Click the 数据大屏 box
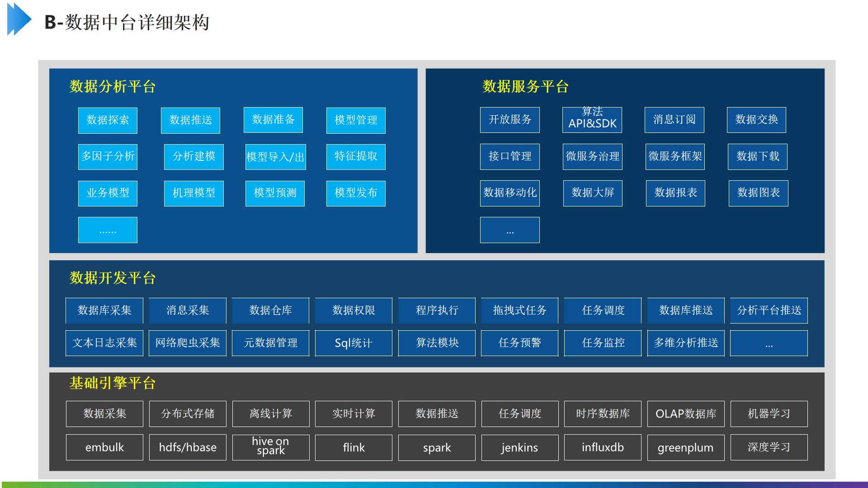This screenshot has height=488, width=868. point(593,193)
